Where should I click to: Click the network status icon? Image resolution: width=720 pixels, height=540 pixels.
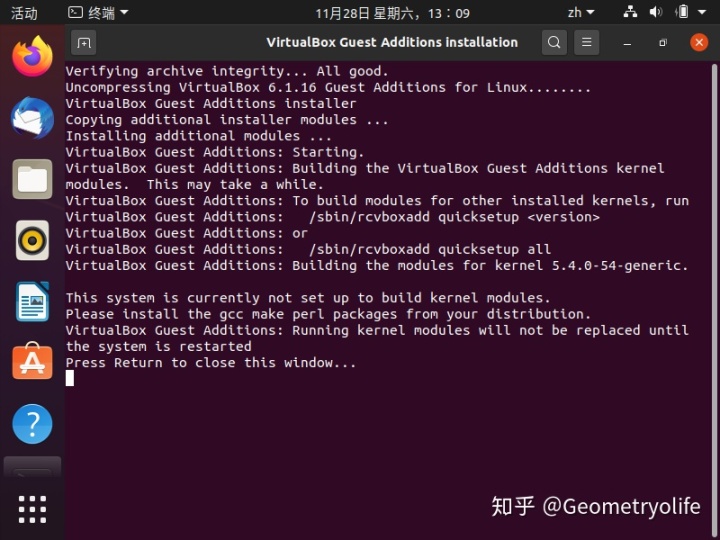[630, 12]
